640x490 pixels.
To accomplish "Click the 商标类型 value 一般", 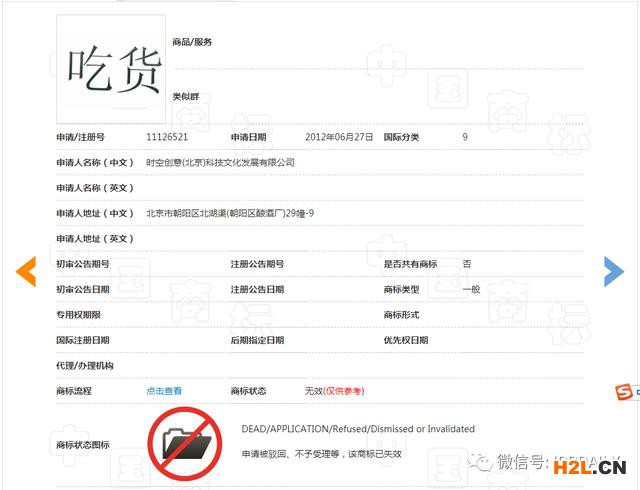I will (472, 289).
